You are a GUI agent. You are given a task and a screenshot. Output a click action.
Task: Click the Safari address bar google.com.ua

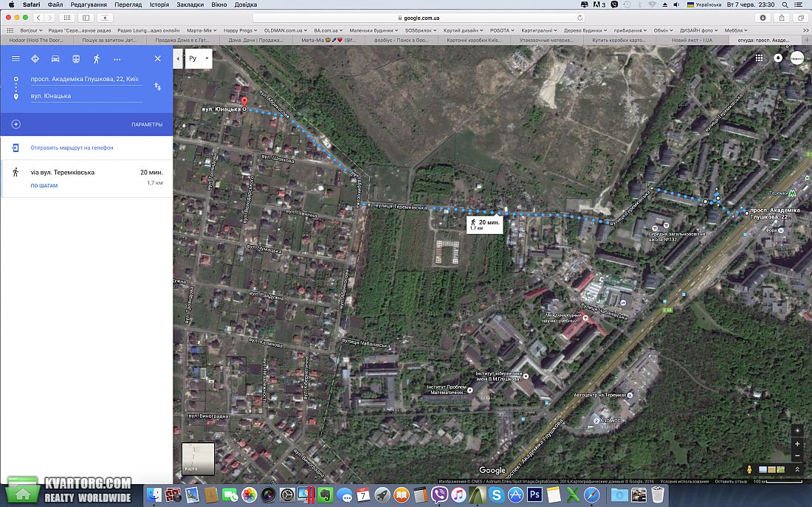pyautogui.click(x=419, y=18)
